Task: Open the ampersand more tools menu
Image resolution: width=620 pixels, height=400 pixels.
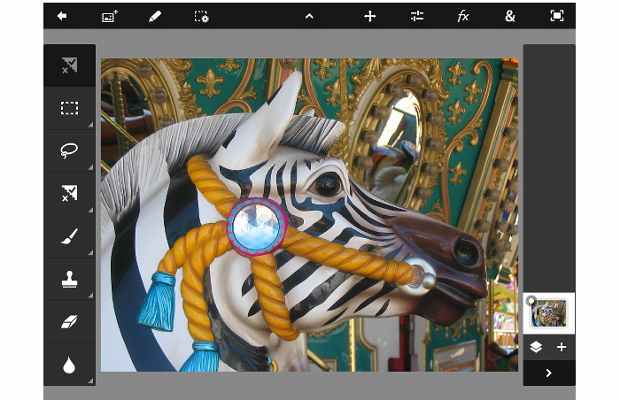Action: [510, 16]
